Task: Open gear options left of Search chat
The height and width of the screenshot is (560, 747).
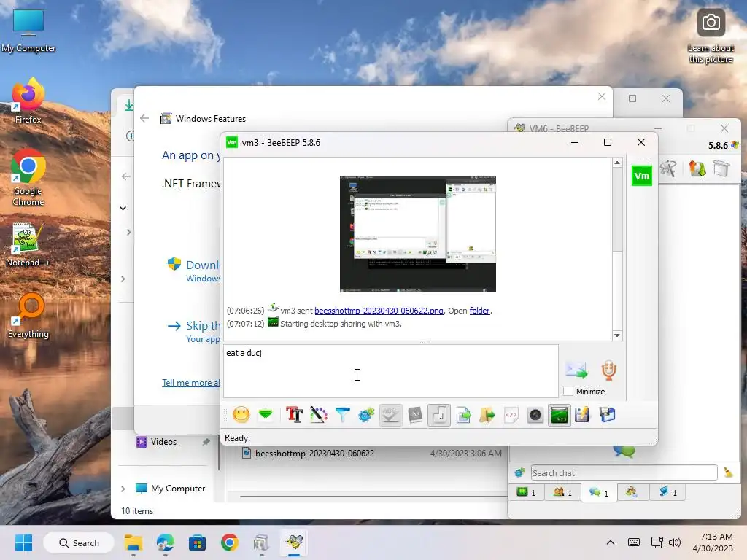Action: tap(519, 472)
